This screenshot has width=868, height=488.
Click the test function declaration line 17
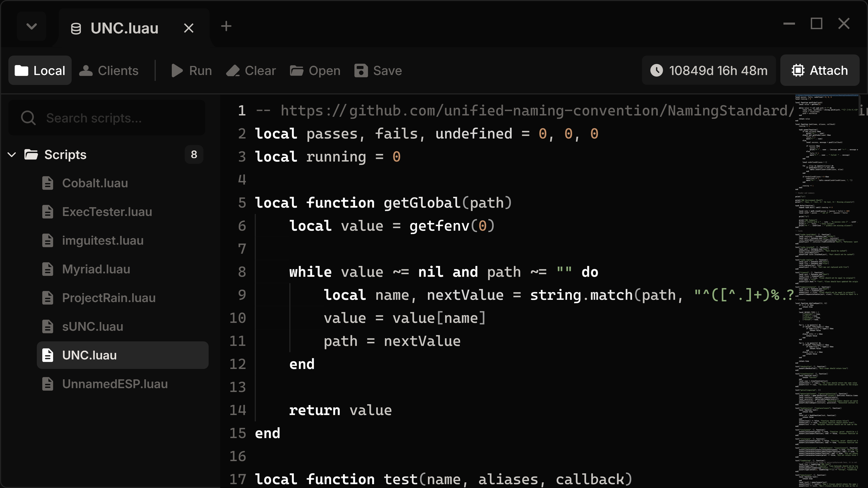click(x=443, y=479)
